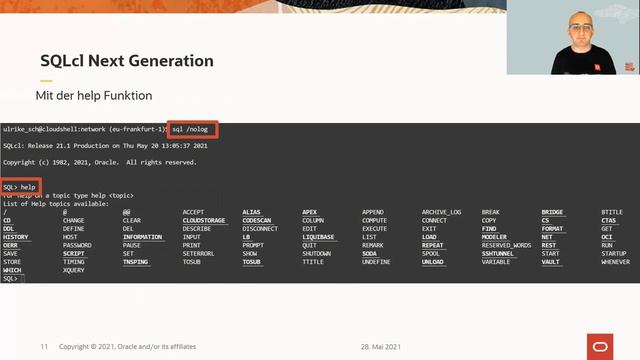Click the REPEAT help topic
Image resolution: width=640 pixels, height=360 pixels.
[433, 245]
